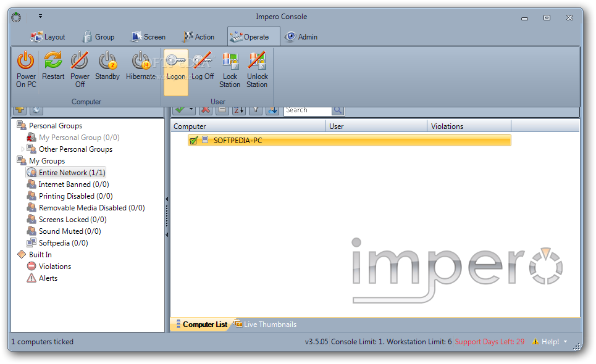
Task: Select Personal Groups tree node
Action: pyautogui.click(x=56, y=126)
